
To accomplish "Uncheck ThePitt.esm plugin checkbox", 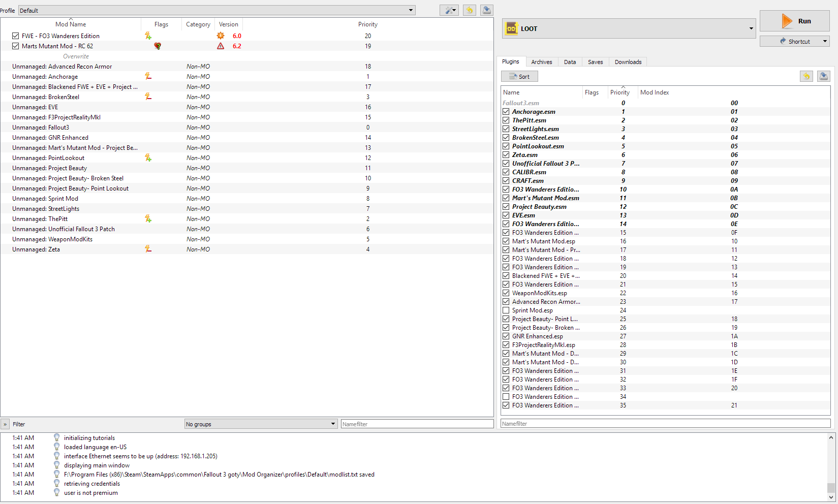I will (506, 120).
